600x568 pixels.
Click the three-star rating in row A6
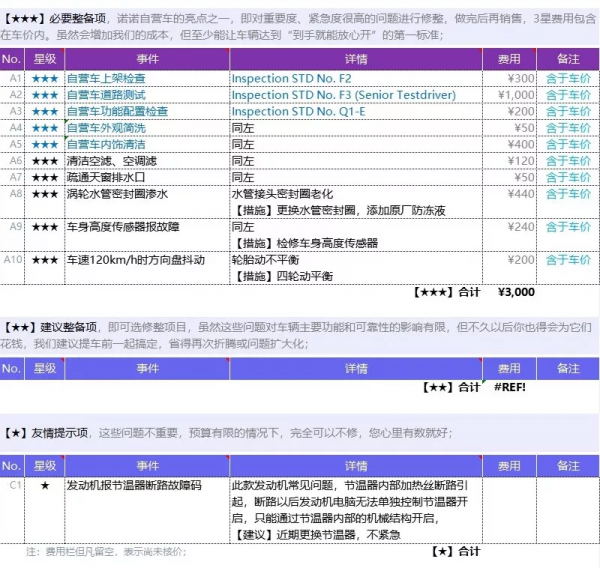[45, 161]
